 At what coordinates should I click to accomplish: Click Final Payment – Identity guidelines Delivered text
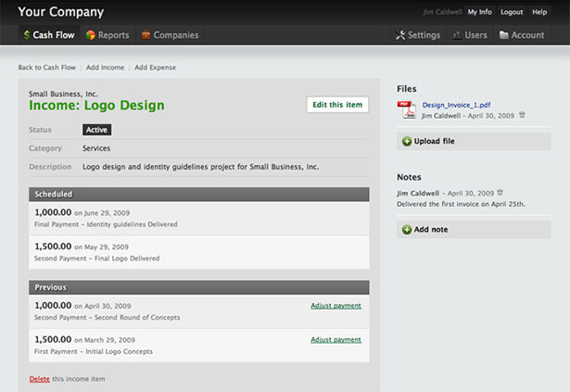[106, 224]
